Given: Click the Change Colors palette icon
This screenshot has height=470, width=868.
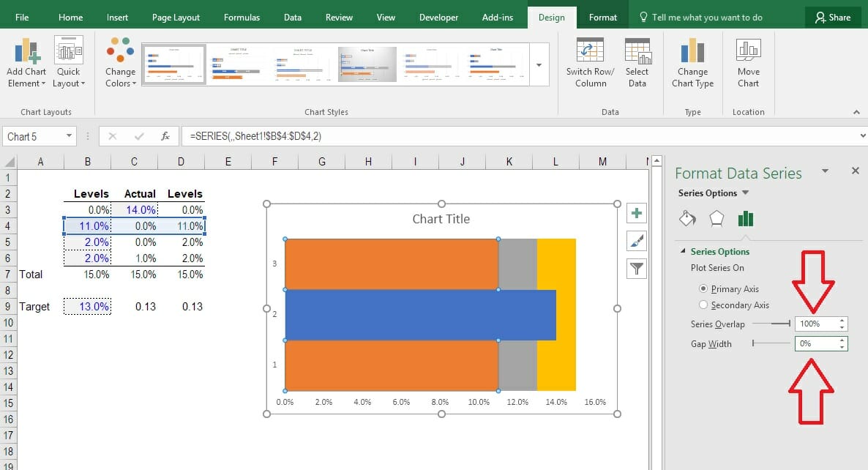Looking at the screenshot, I should (x=120, y=51).
